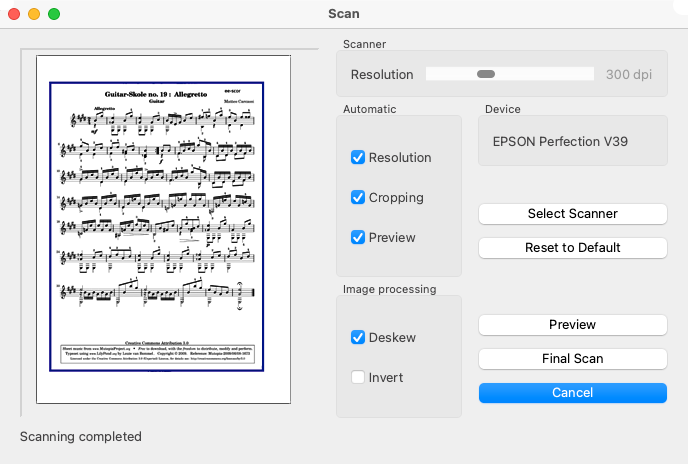Enable the Invert checkbox
This screenshot has width=688, height=464.
358,377
